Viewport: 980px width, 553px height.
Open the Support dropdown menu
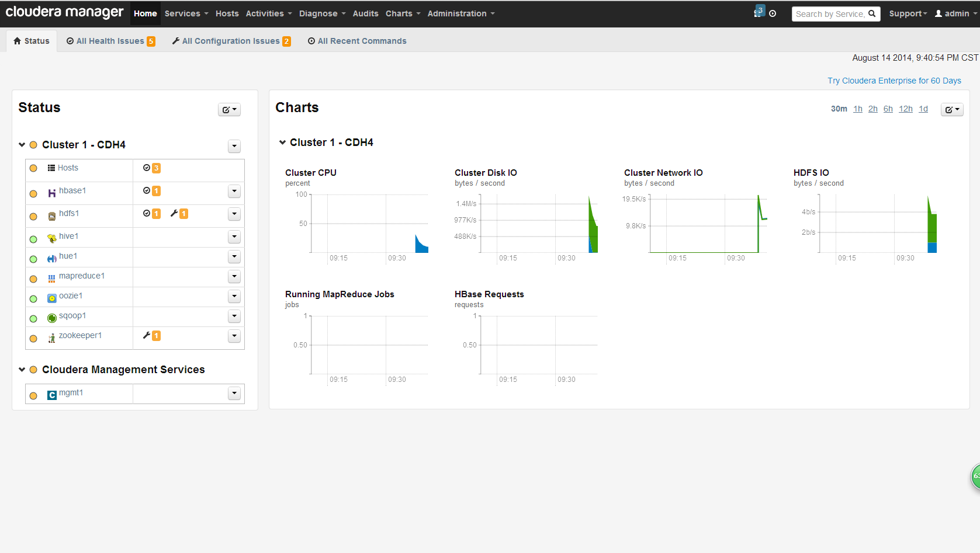[x=908, y=13]
